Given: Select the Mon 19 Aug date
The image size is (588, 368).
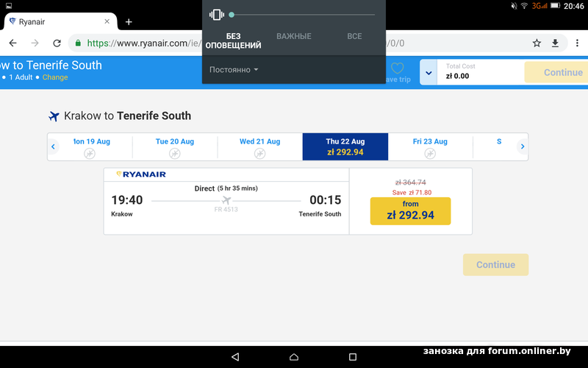Looking at the screenshot, I should [x=90, y=146].
